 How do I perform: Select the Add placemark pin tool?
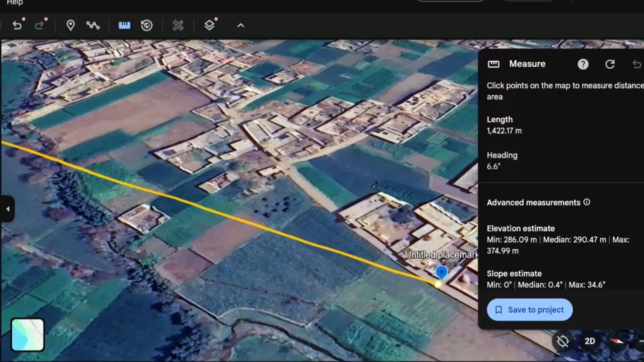tap(70, 25)
